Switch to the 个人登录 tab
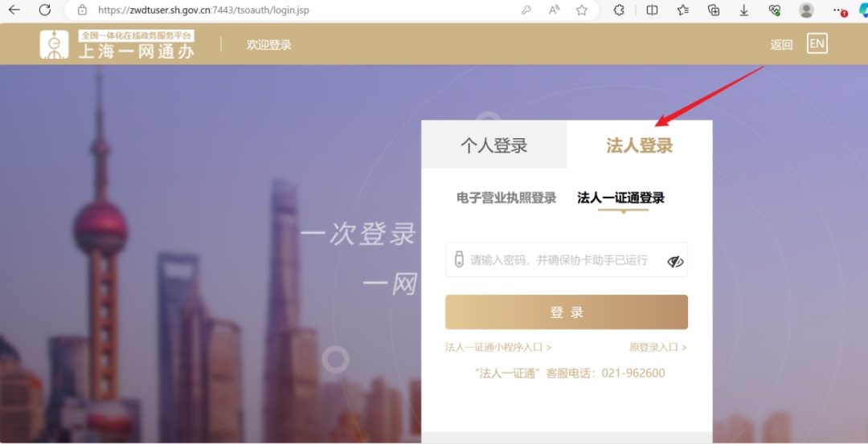This screenshot has height=444, width=868. pyautogui.click(x=493, y=145)
